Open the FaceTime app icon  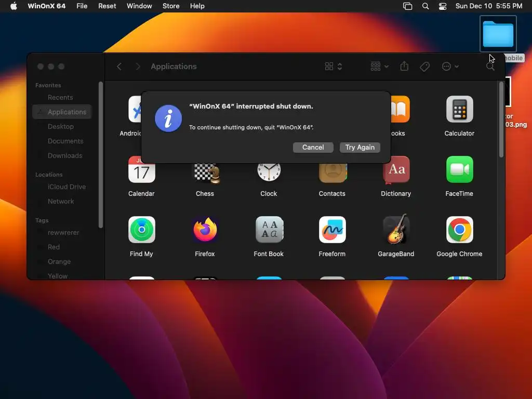coord(459,169)
